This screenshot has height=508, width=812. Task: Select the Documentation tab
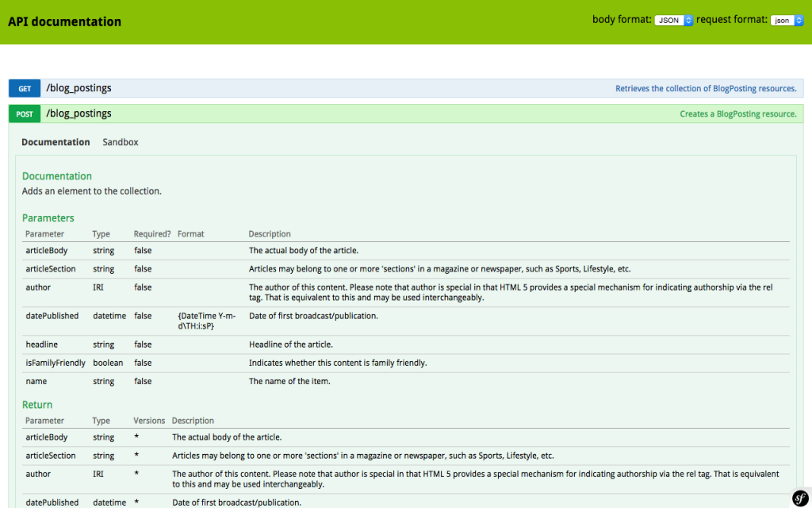click(x=56, y=141)
